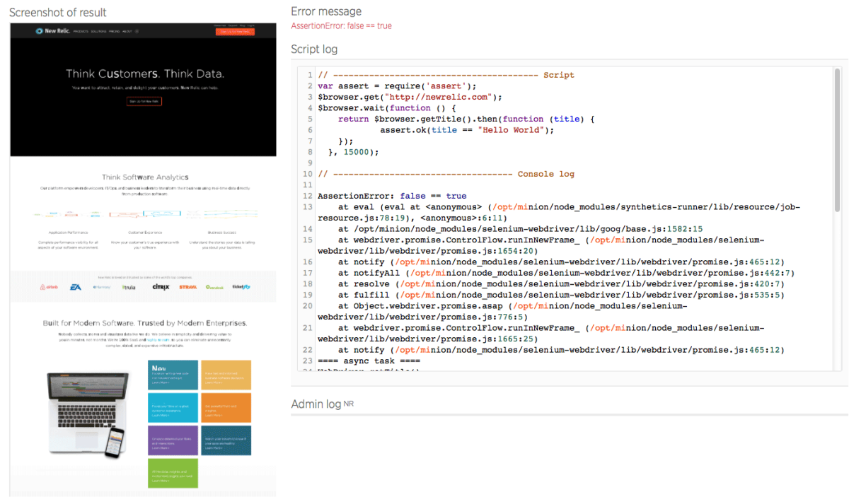Click the return $browser.getTitle() line
The width and height of the screenshot is (849, 504).
466,119
